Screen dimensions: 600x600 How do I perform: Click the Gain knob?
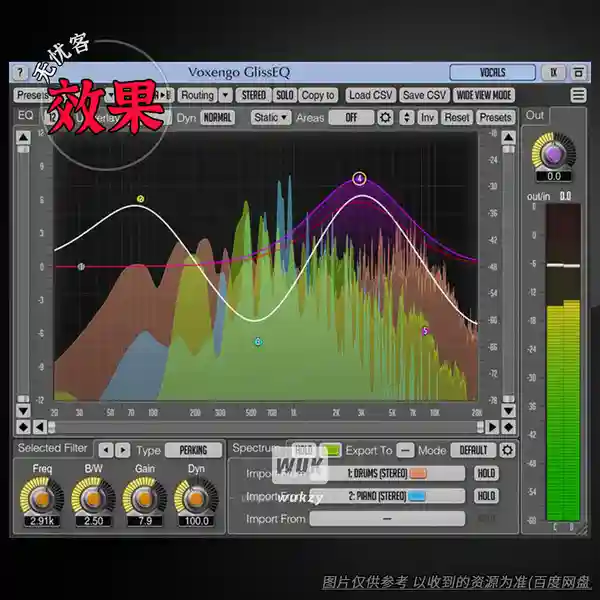(145, 499)
